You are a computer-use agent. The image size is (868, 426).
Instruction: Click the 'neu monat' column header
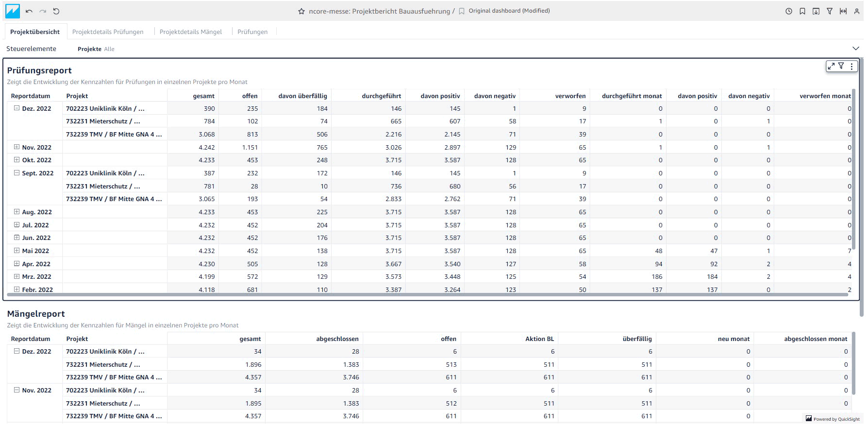[734, 339]
